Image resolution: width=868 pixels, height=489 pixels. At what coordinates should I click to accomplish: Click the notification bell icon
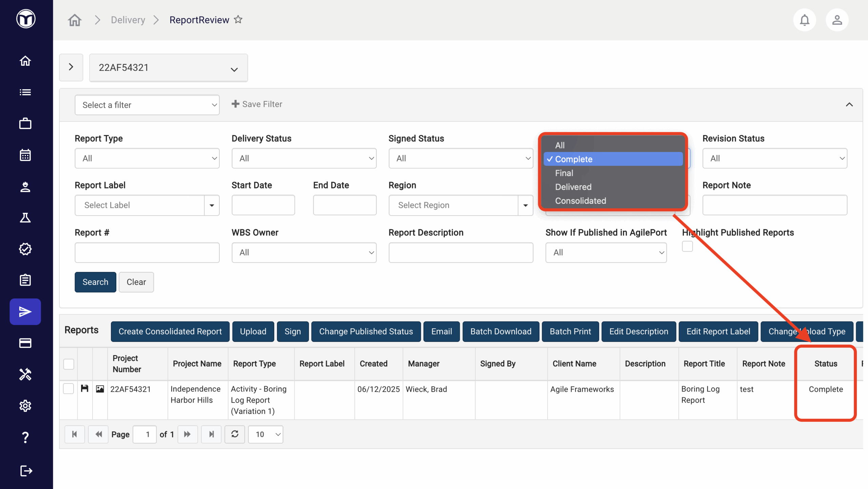804,20
